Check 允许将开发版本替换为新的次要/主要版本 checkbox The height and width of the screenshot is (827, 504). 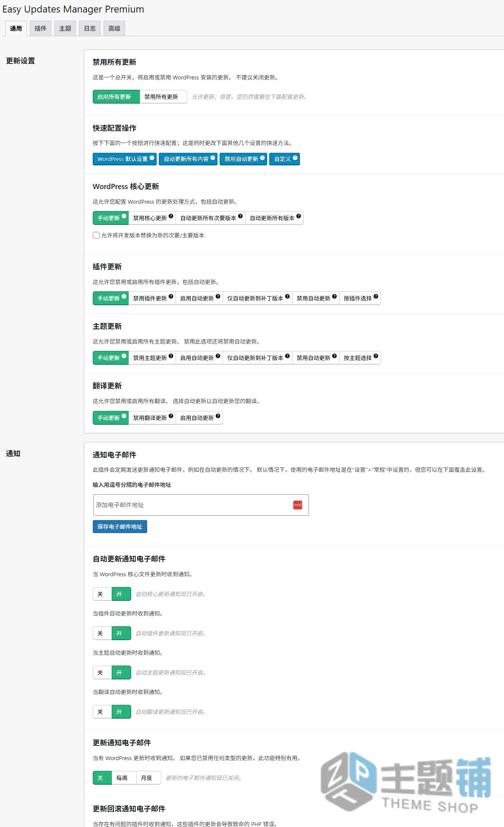(x=96, y=235)
